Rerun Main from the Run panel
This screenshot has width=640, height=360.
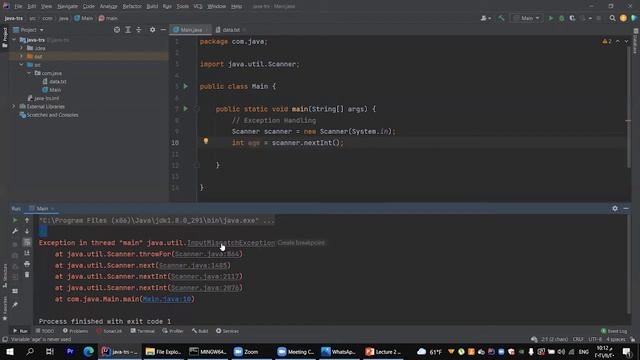pyautogui.click(x=15, y=220)
